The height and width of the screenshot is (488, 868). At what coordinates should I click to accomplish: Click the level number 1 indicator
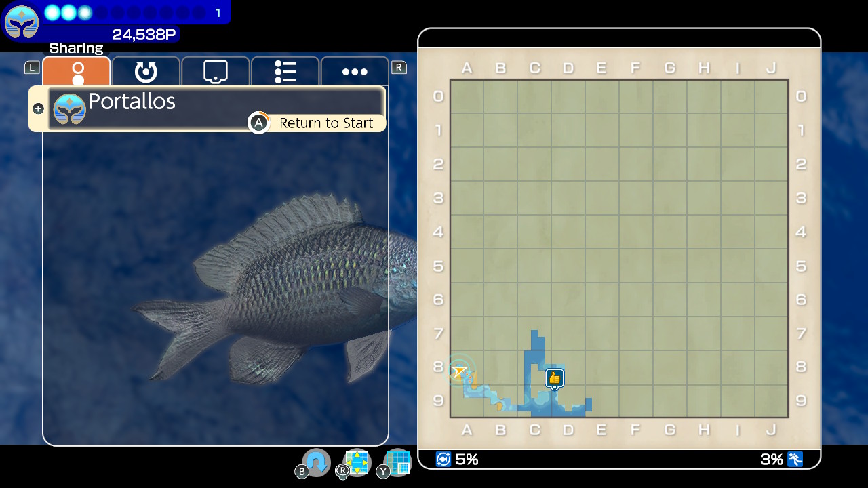[218, 13]
